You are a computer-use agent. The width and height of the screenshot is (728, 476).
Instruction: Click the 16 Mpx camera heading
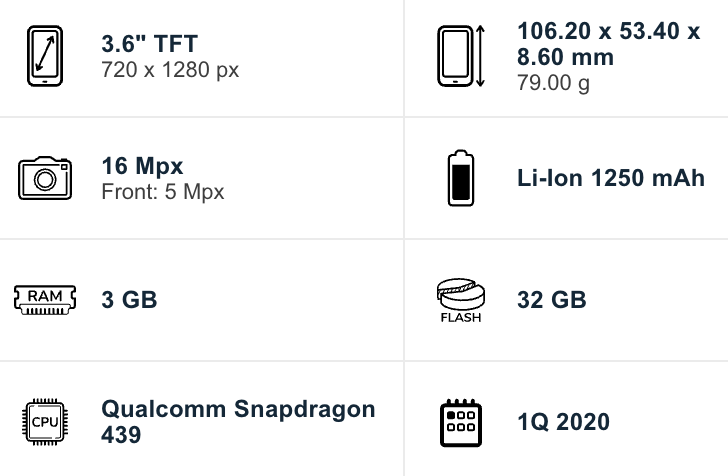pos(143,166)
